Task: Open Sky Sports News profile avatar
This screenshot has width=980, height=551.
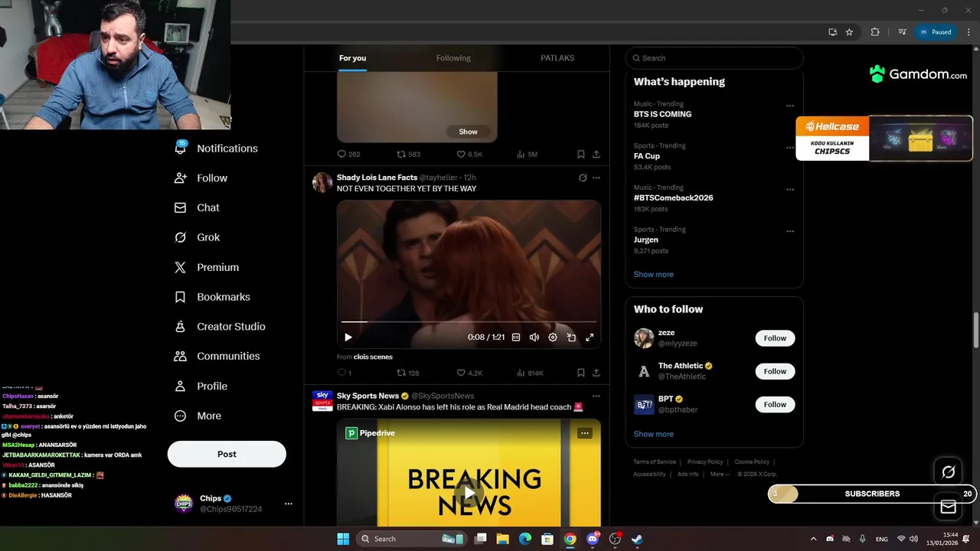Action: [322, 401]
